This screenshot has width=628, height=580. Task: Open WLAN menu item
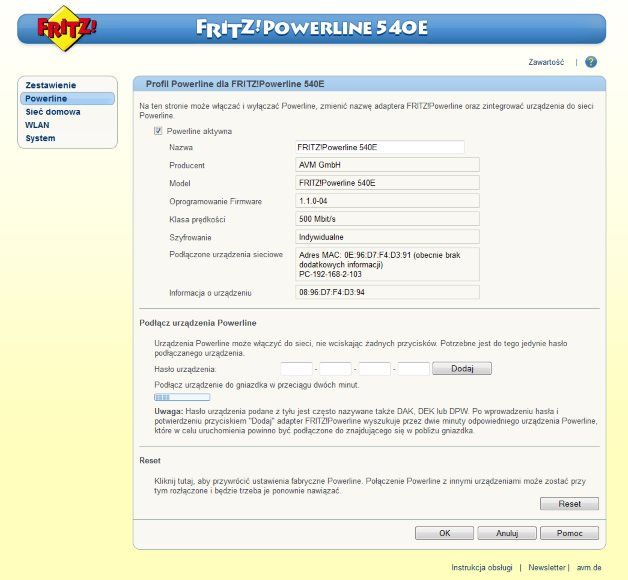click(x=37, y=125)
